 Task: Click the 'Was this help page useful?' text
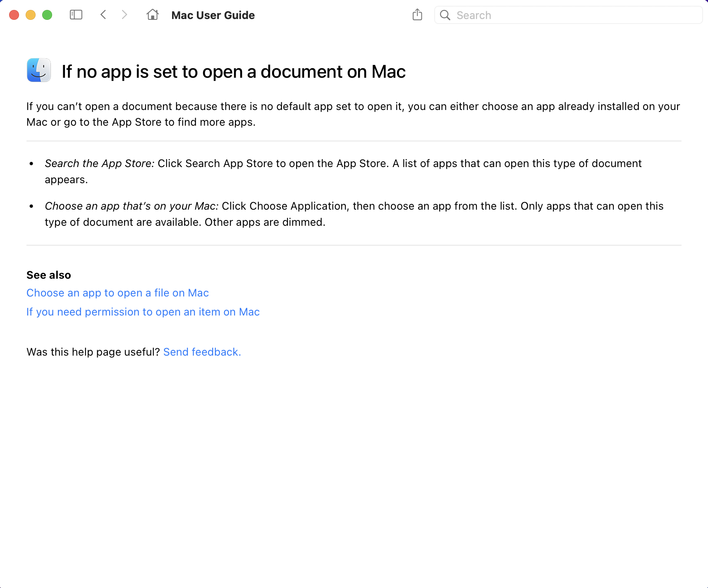93,352
